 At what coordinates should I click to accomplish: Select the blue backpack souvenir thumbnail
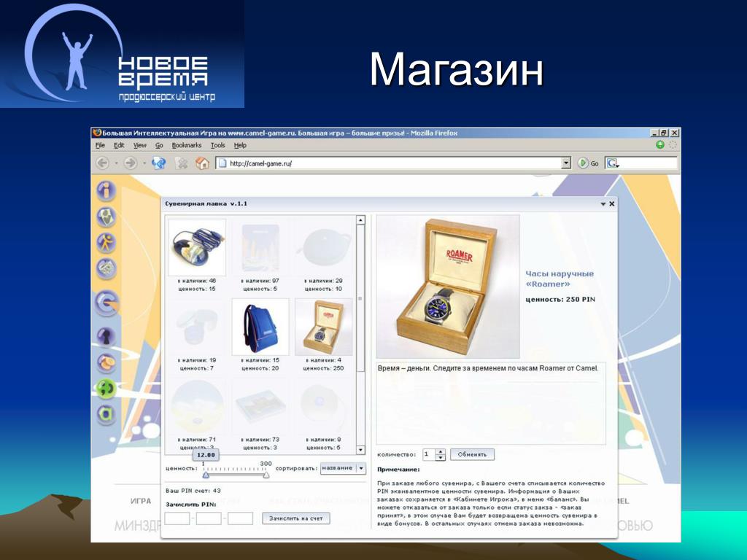pyautogui.click(x=260, y=327)
